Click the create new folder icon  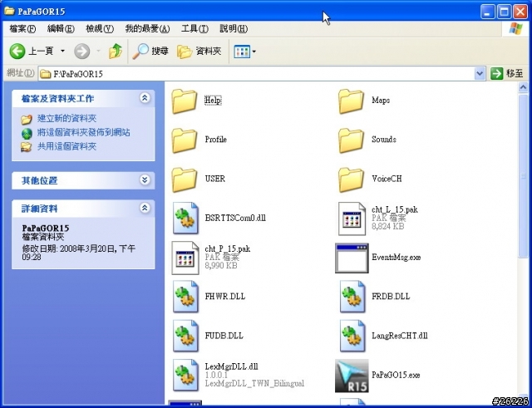[27, 119]
